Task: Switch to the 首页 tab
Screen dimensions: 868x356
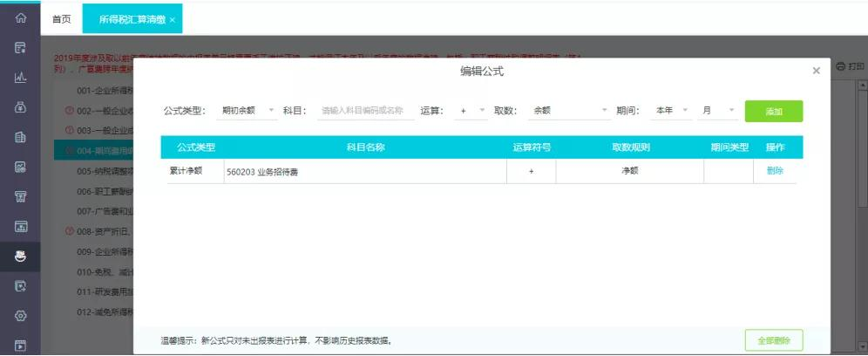Action: pos(62,19)
